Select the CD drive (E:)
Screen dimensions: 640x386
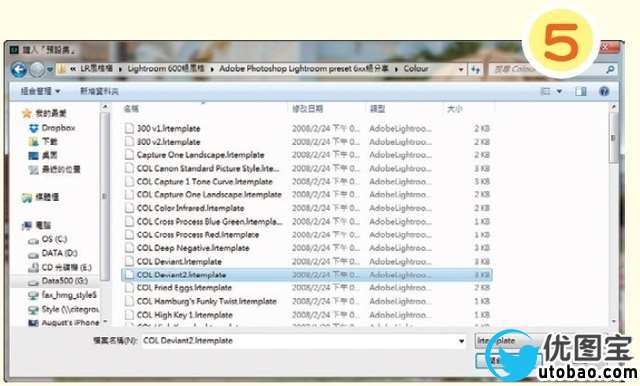point(60,268)
